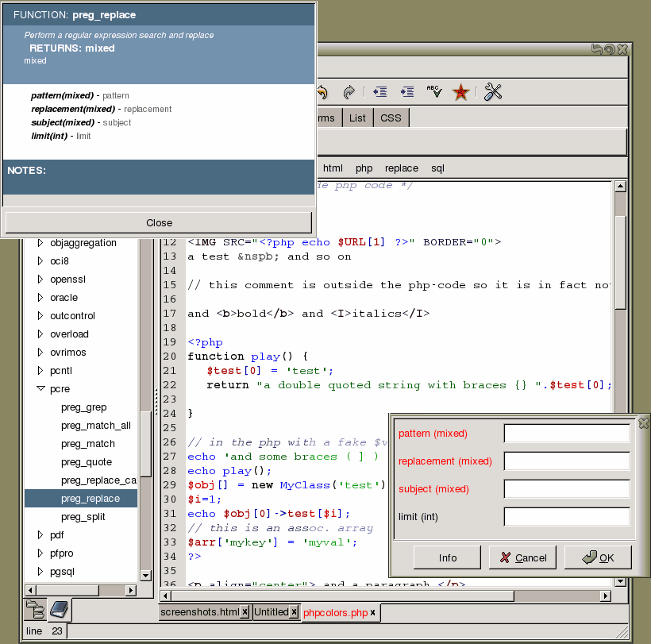
Task: Expand the pdf tree node
Action: click(x=40, y=535)
